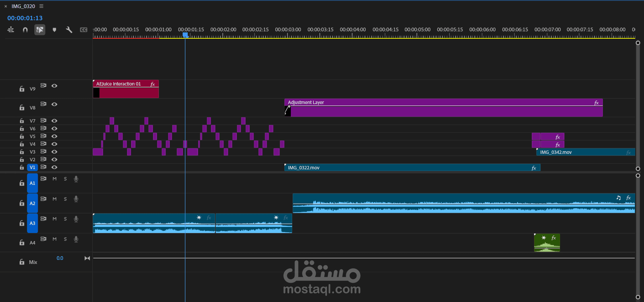Target audio track A2 button

(32, 203)
